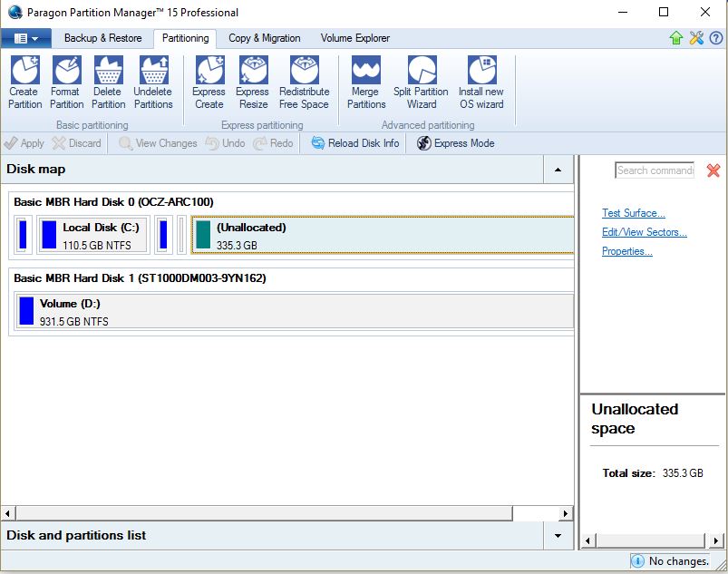Click the disk map horizontal scrollbar thumb

[264, 513]
